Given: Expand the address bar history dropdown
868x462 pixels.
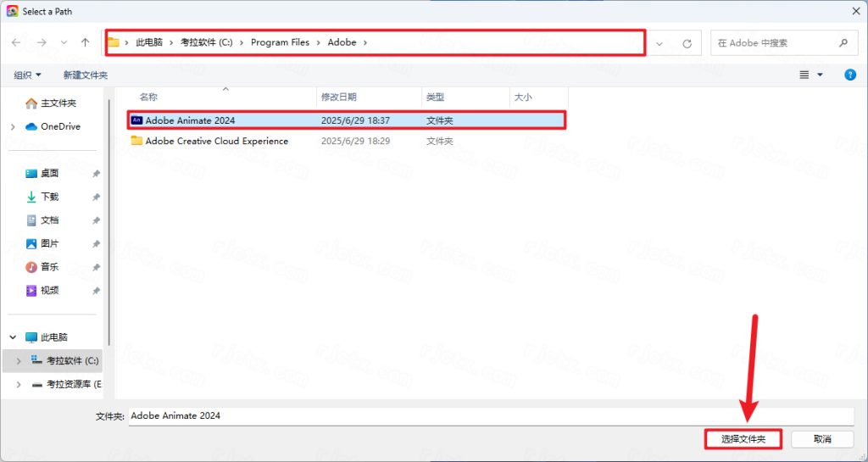Looking at the screenshot, I should click(x=661, y=42).
